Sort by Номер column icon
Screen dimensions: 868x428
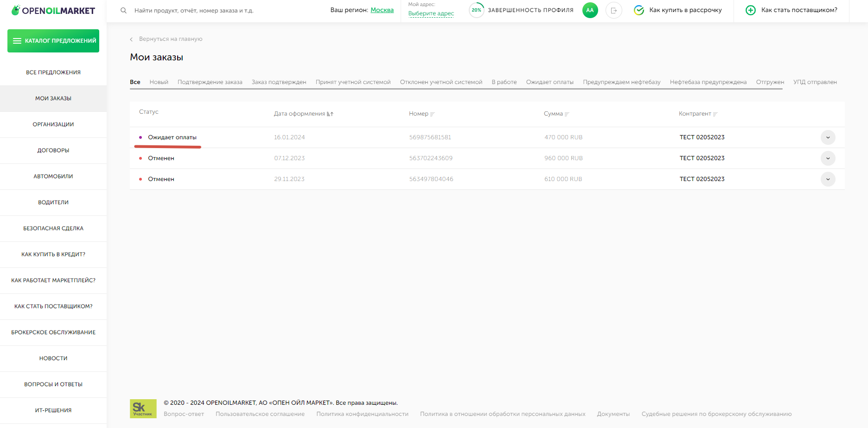tap(432, 114)
